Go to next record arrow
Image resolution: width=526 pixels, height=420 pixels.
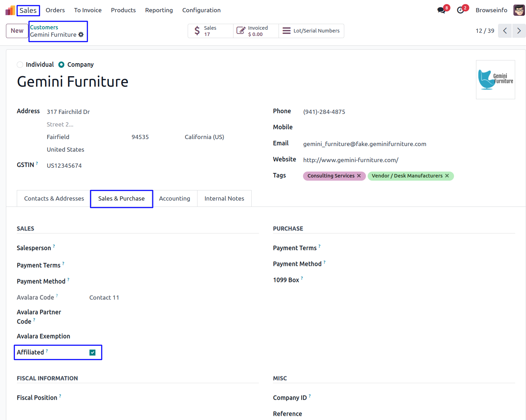(519, 31)
